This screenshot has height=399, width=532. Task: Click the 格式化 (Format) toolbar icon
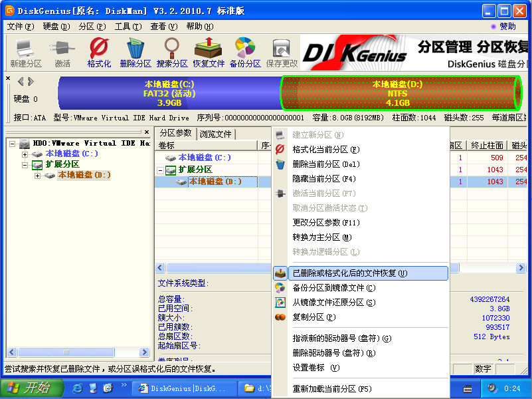[x=99, y=53]
